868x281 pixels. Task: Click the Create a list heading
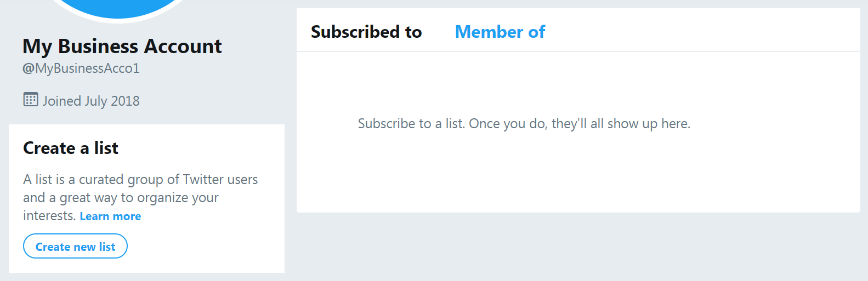click(71, 148)
